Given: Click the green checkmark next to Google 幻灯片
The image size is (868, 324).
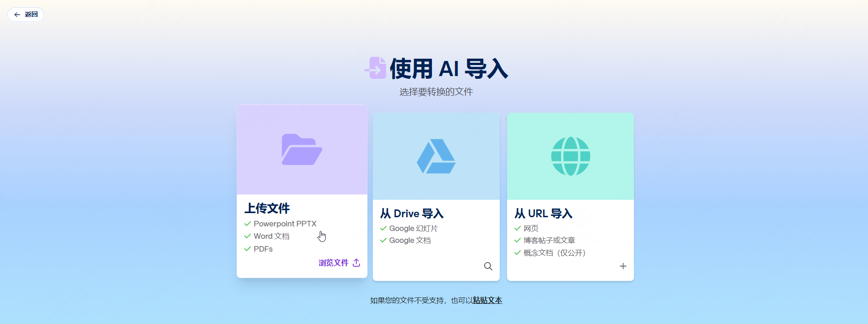Looking at the screenshot, I should (x=383, y=228).
